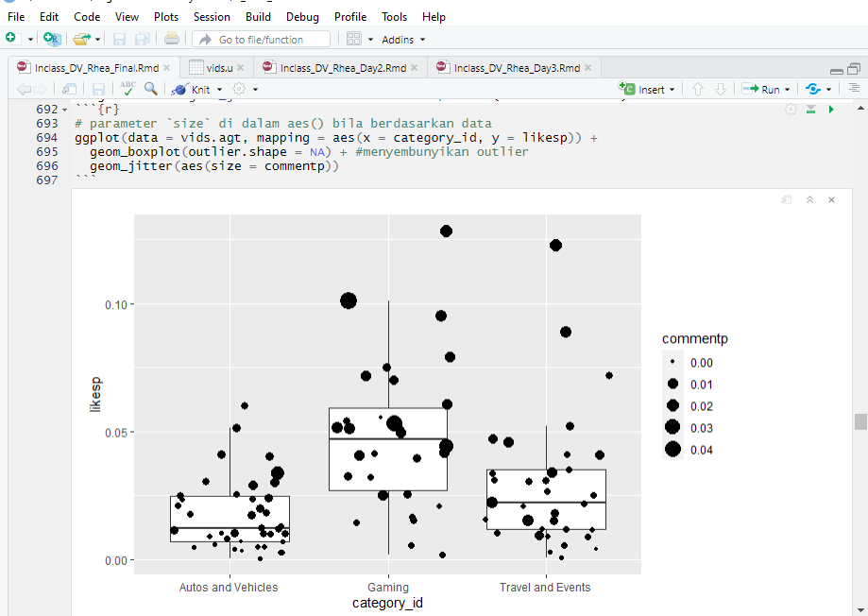This screenshot has height=616, width=868.
Task: Click the Go to file/function search box
Action: [x=262, y=39]
